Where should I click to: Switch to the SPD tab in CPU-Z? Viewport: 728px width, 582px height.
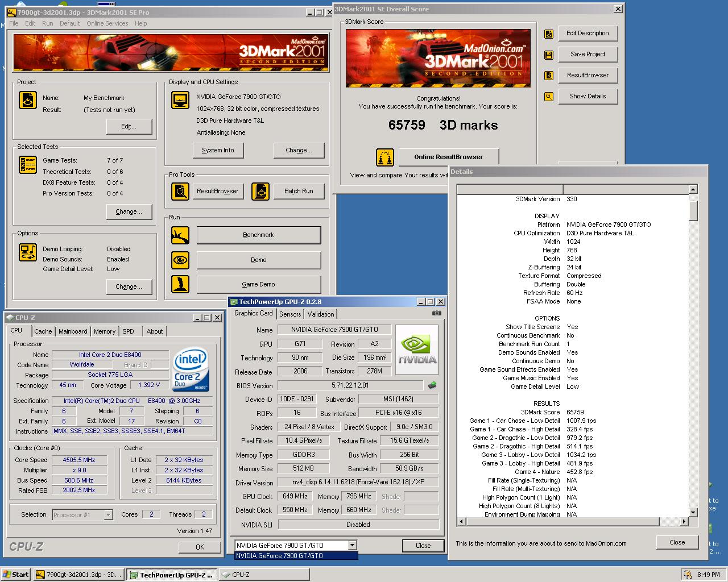pos(129,331)
